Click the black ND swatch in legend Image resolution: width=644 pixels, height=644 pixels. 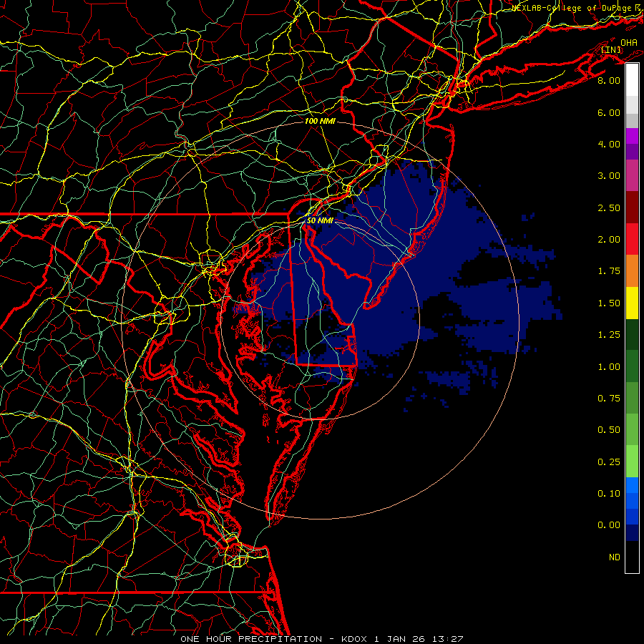click(x=632, y=557)
